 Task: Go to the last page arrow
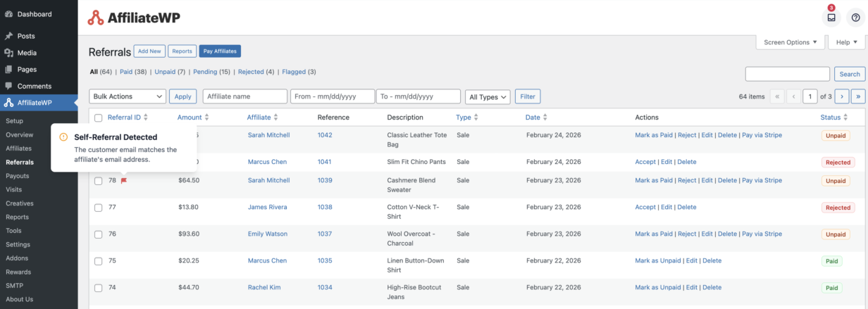point(858,96)
